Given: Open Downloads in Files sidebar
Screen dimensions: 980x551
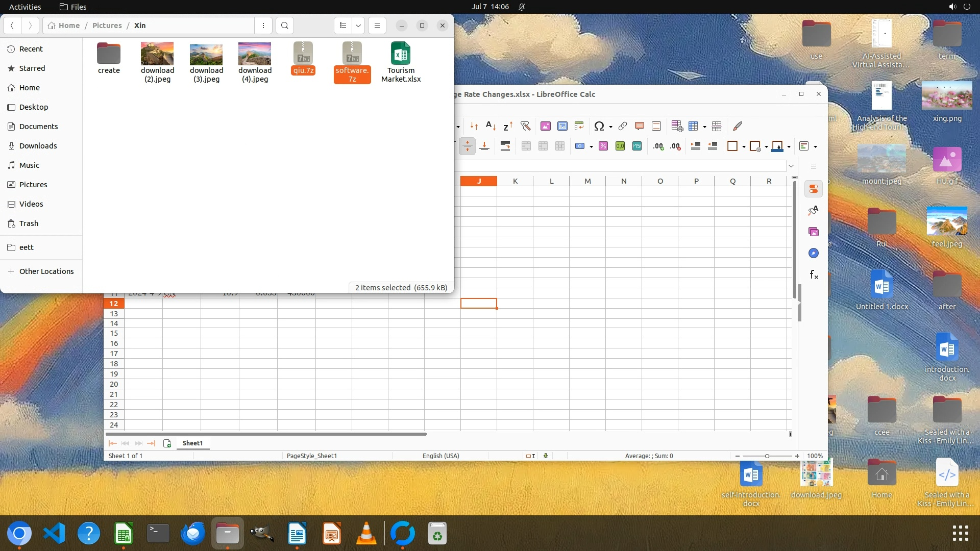Looking at the screenshot, I should [38, 146].
